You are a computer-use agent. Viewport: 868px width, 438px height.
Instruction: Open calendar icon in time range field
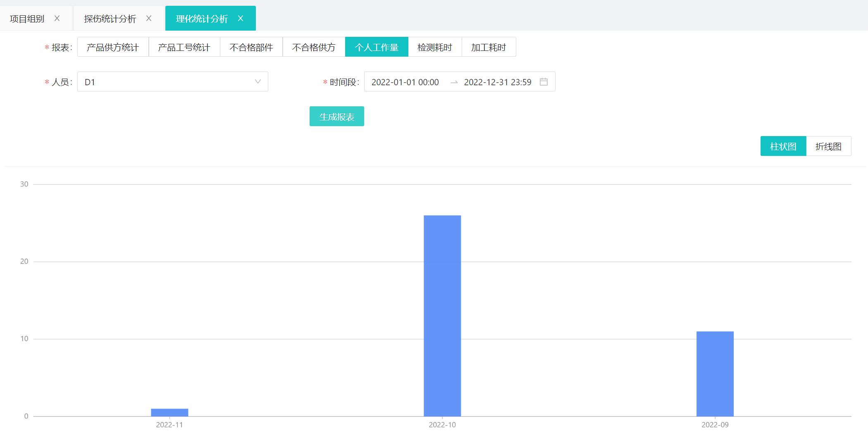(x=544, y=82)
